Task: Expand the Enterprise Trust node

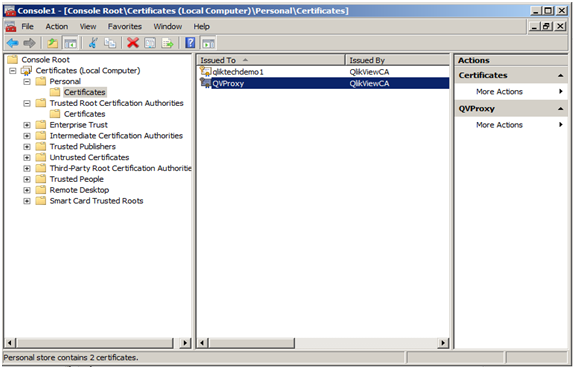Action: [x=27, y=125]
